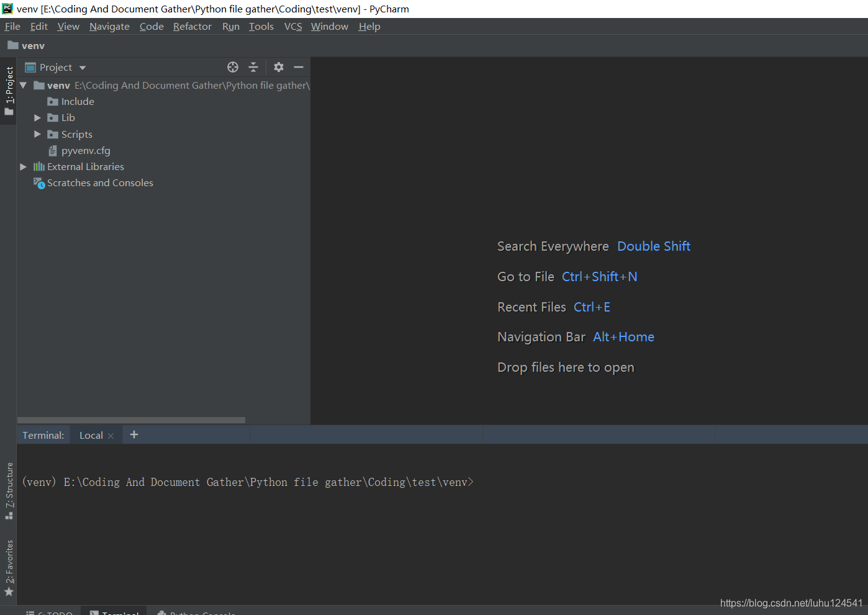Click the Structure tool window icon
868x615 pixels.
coord(9,515)
